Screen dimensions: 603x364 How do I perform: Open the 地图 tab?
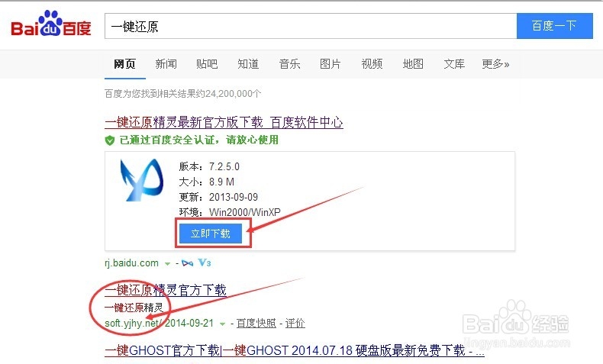[413, 64]
